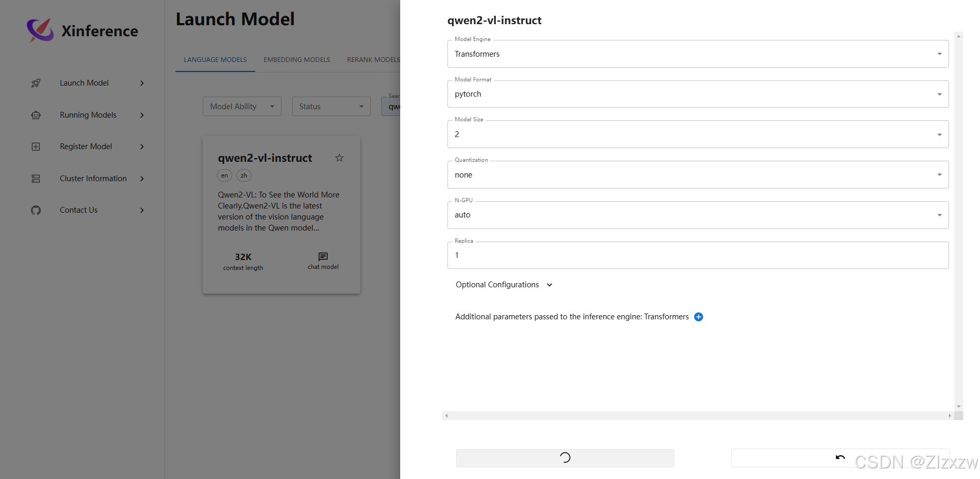980x479 pixels.
Task: Open the Model Ability filter dropdown
Action: [242, 107]
